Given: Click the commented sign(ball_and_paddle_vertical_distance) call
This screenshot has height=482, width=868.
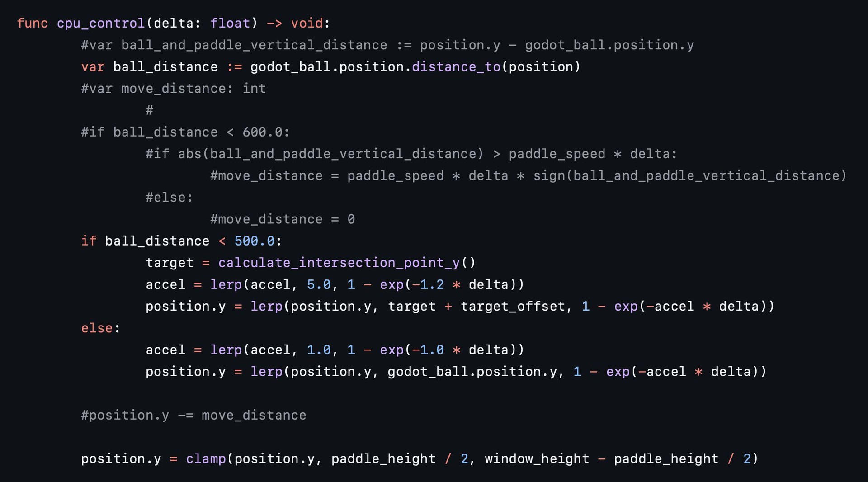Looking at the screenshot, I should coord(689,176).
